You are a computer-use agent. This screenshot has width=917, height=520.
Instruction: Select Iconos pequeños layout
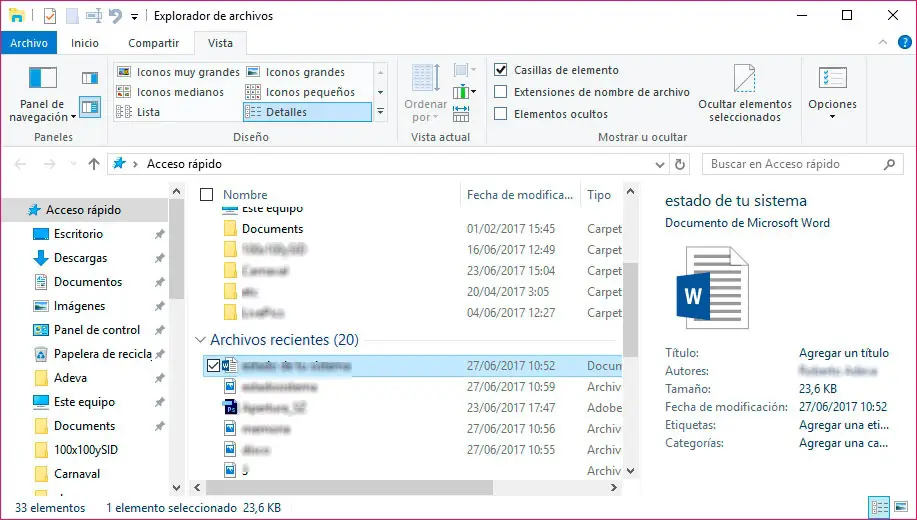(301, 92)
